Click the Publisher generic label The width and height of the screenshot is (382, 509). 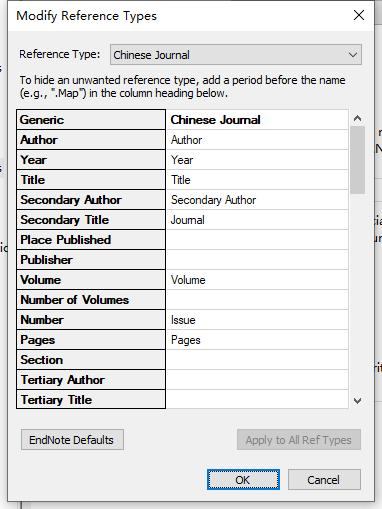(x=91, y=260)
